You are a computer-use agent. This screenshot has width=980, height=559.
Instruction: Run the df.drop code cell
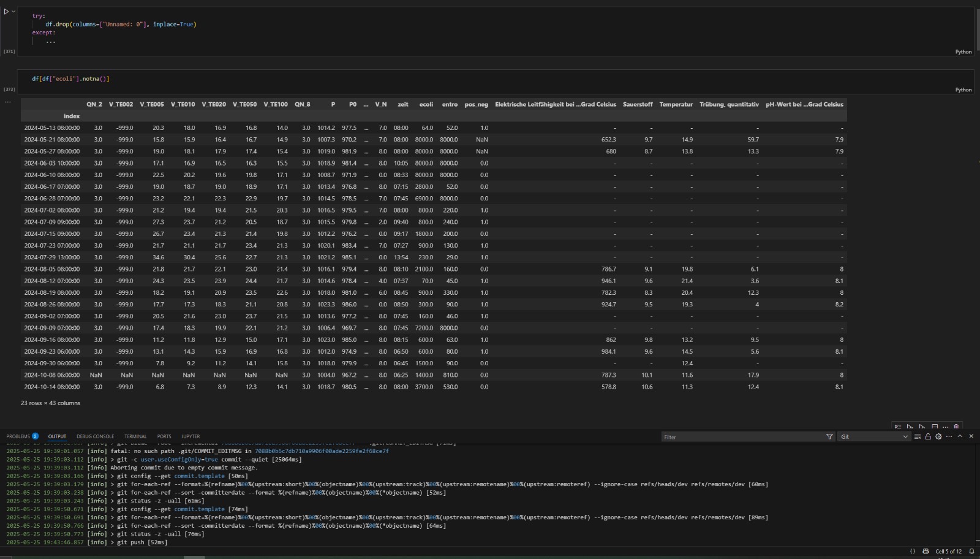(6, 12)
